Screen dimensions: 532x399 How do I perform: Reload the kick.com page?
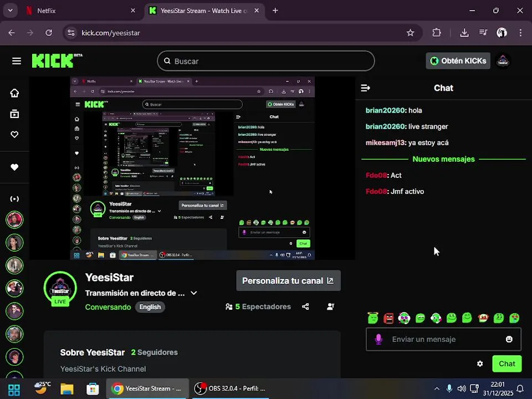(49, 33)
